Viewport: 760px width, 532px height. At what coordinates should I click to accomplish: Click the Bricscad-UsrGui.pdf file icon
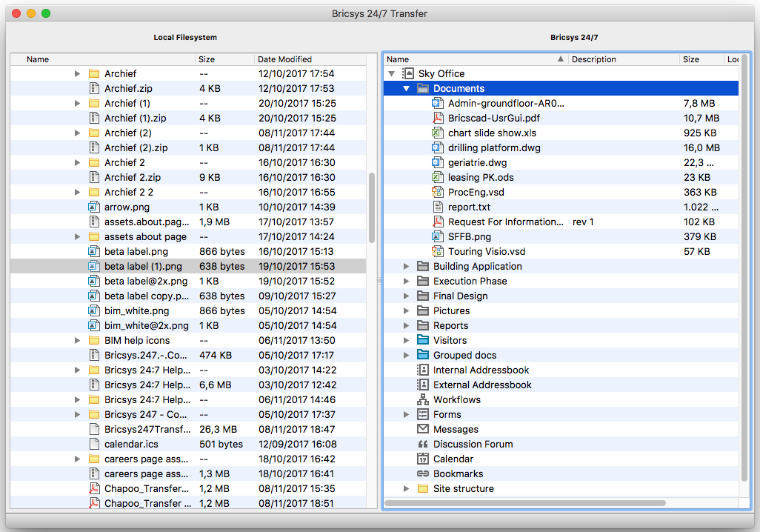pyautogui.click(x=438, y=118)
